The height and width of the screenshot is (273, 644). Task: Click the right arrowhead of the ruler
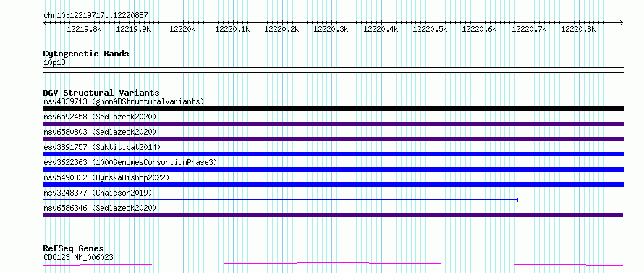coord(622,22)
